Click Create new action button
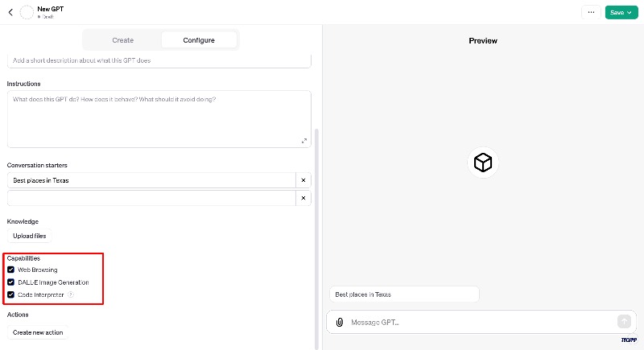The image size is (644, 350). pyautogui.click(x=38, y=332)
